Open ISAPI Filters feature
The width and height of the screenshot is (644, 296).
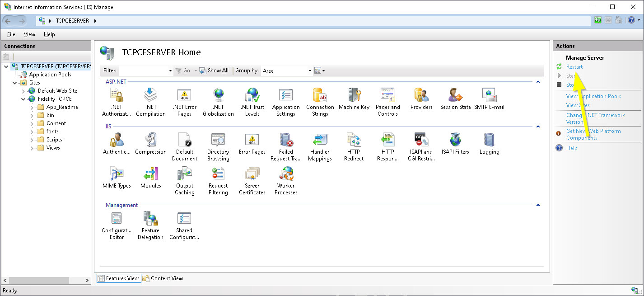(x=455, y=144)
